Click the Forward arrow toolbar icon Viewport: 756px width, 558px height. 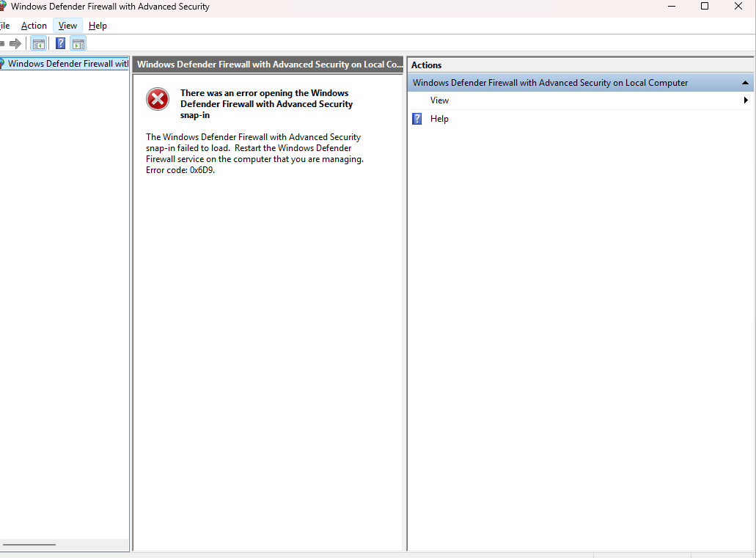(15, 44)
